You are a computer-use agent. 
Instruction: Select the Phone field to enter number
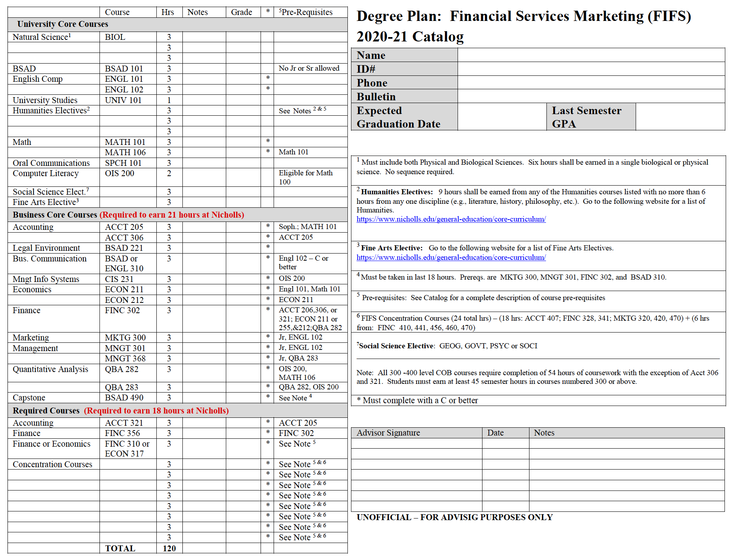click(592, 83)
